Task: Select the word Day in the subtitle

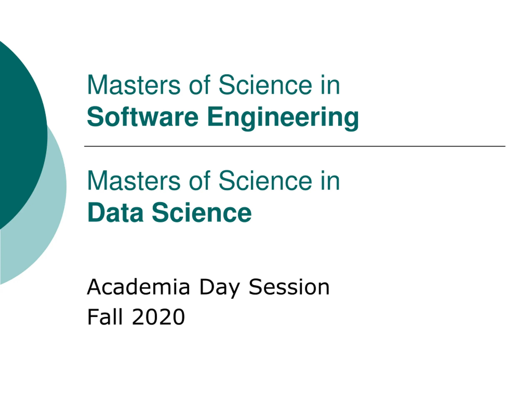Action: point(220,288)
